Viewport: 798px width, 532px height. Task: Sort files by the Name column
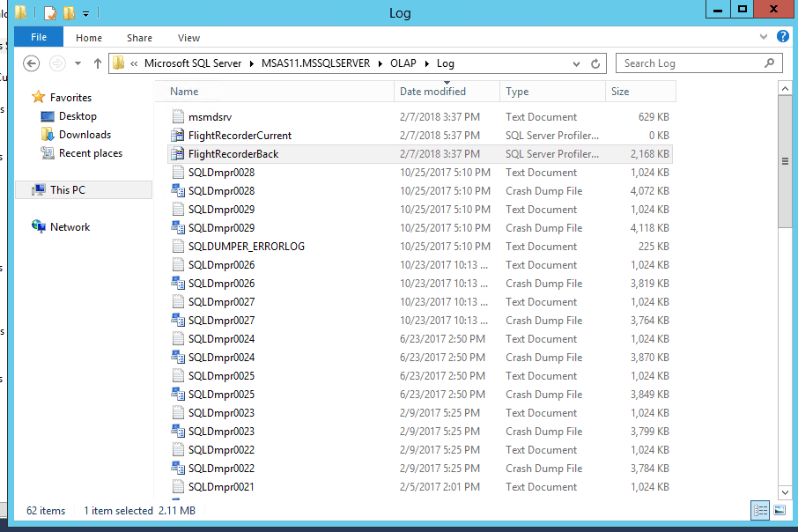(x=275, y=92)
